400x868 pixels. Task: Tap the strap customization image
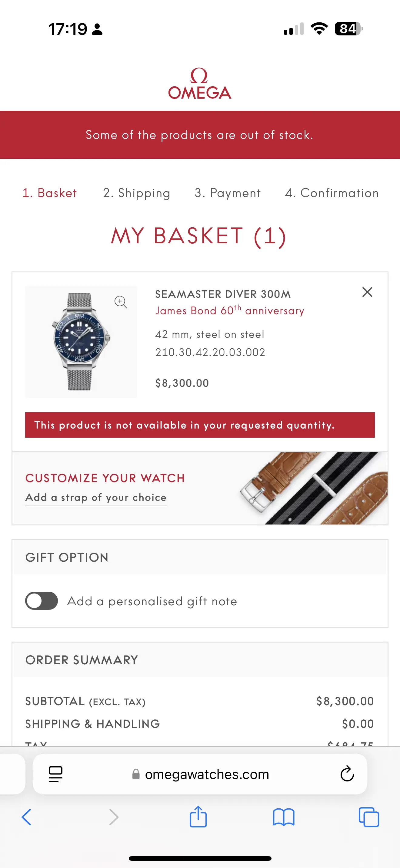(x=314, y=488)
